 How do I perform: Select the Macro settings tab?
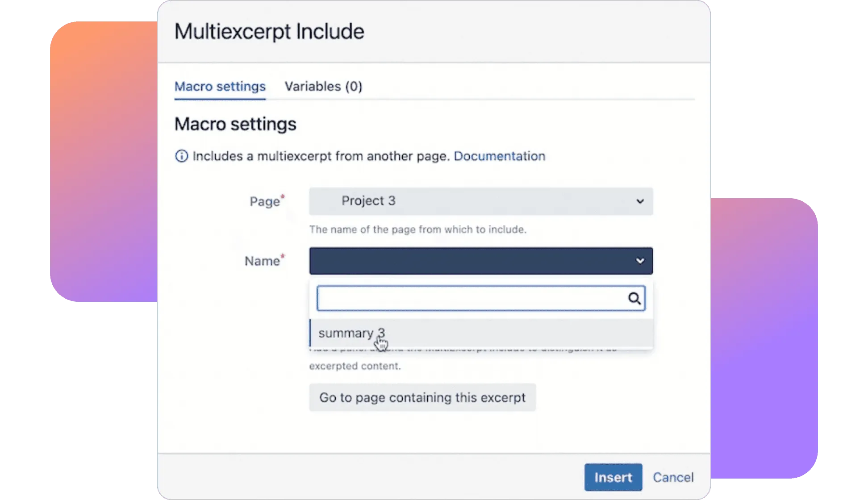(220, 86)
